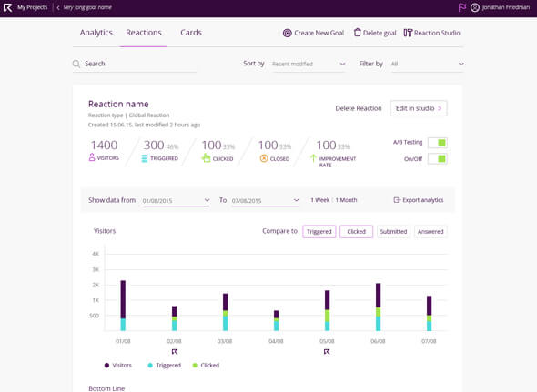Toggle Compare to Submitted
537x392 pixels.
(393, 231)
